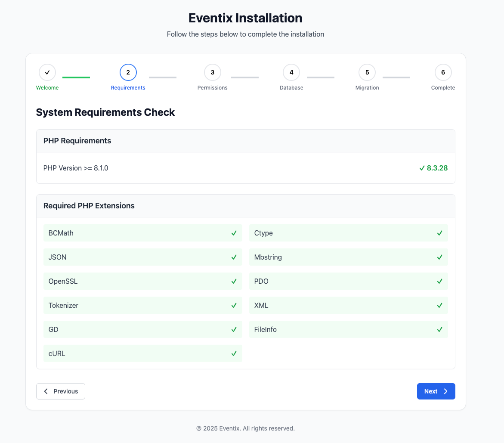
Task: Click the green check next to PHP version 8.3.28
Action: point(422,168)
